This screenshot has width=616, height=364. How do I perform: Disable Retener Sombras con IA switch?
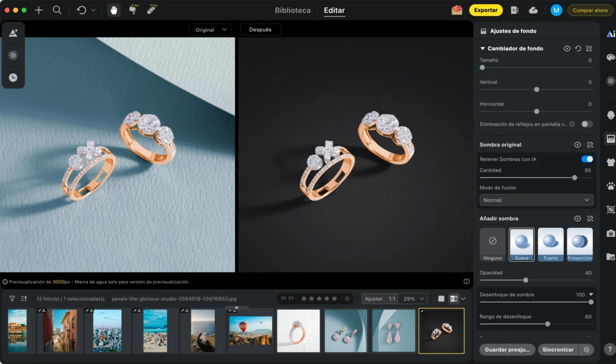tap(587, 159)
